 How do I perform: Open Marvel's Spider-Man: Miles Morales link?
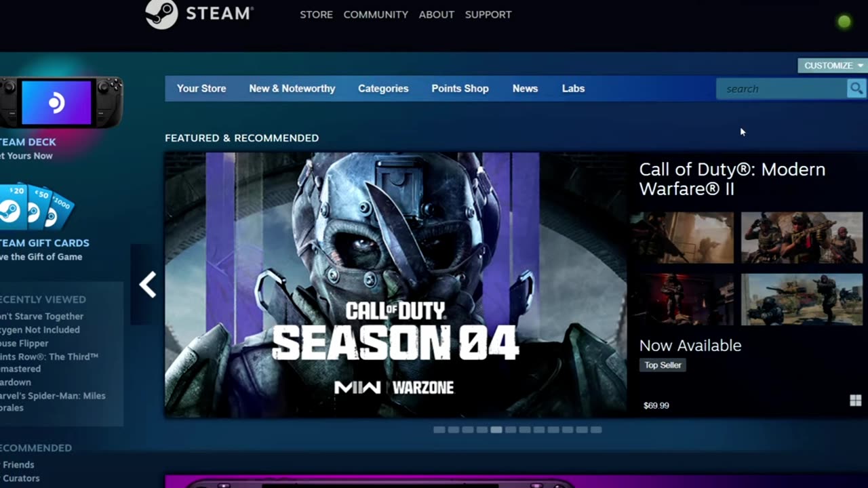click(x=52, y=402)
